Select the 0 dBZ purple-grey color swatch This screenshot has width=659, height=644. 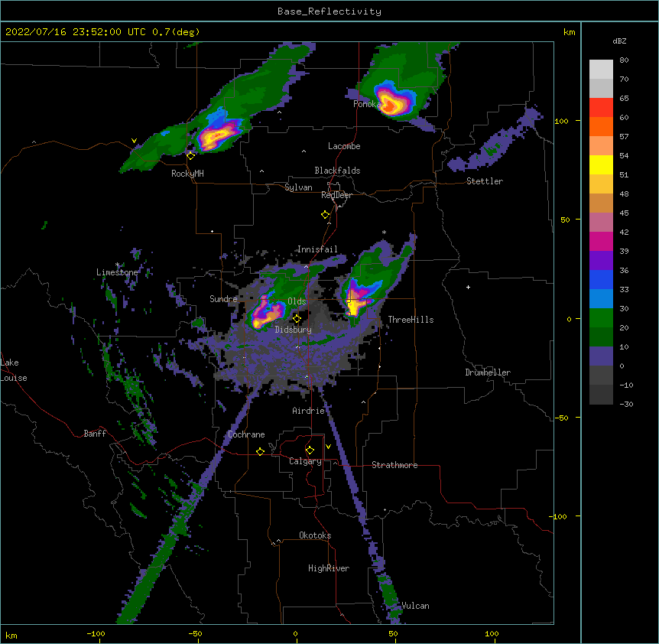601,356
